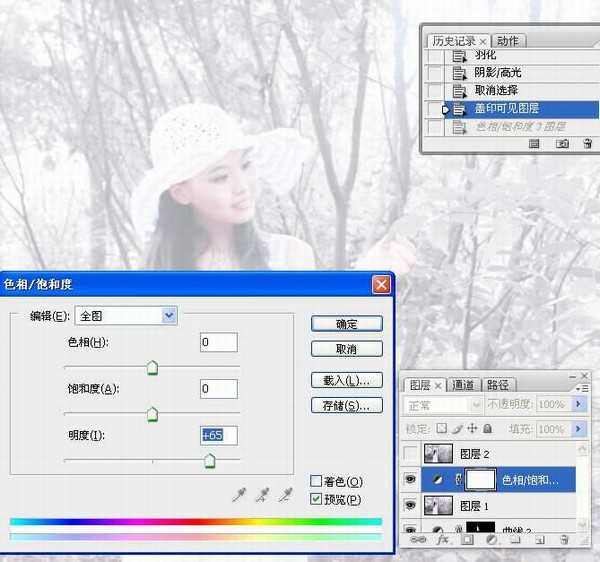The height and width of the screenshot is (562, 600).
Task: Click add layer mask icon
Action: click(467, 540)
